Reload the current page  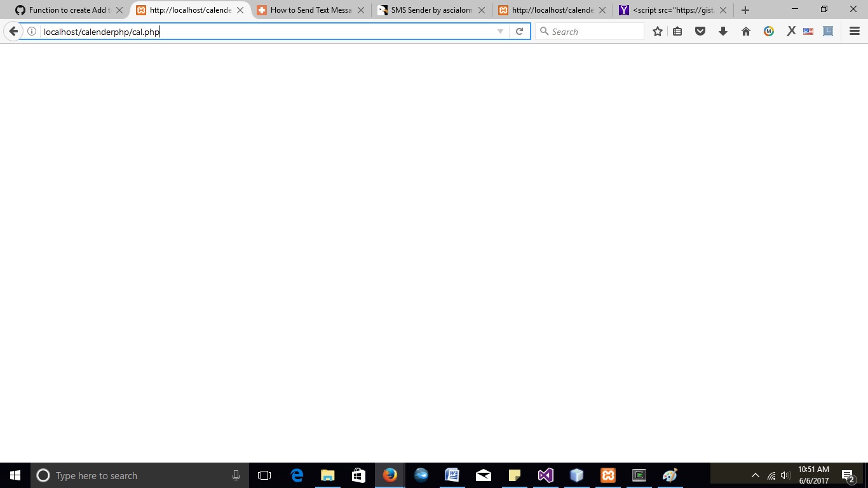click(x=519, y=32)
